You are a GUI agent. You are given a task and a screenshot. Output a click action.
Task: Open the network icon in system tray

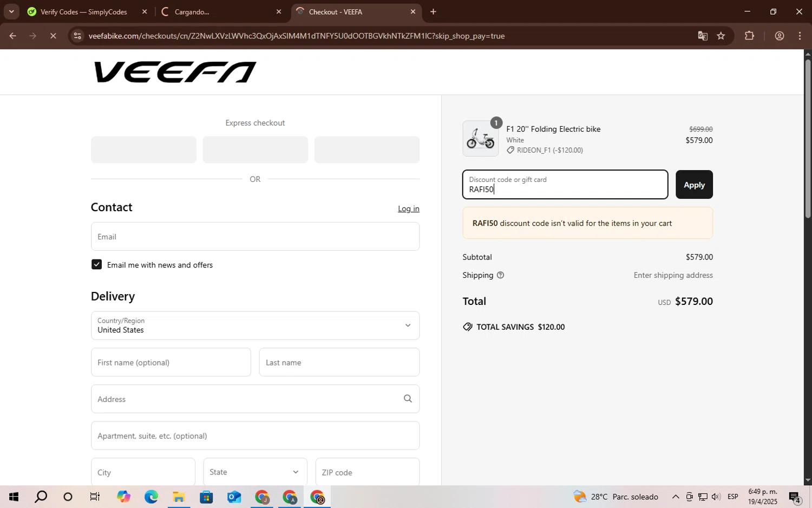(703, 497)
